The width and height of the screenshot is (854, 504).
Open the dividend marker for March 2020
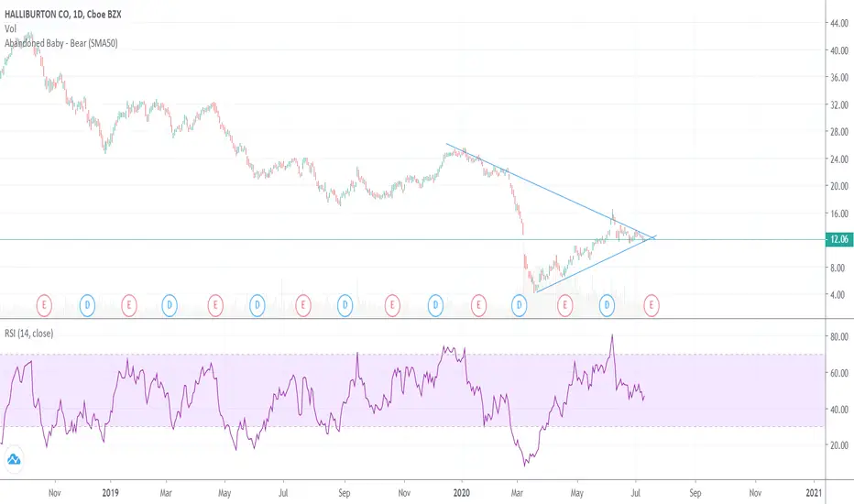coord(519,306)
